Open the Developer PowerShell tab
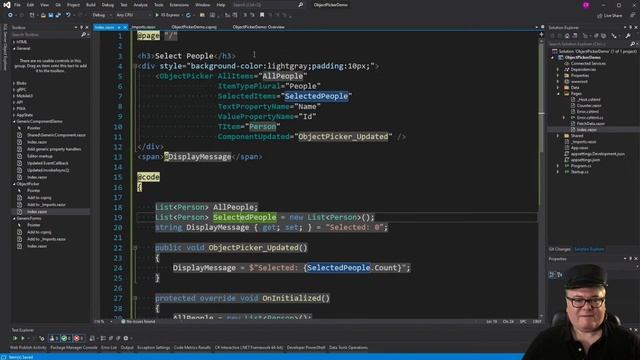 pyautogui.click(x=306, y=348)
